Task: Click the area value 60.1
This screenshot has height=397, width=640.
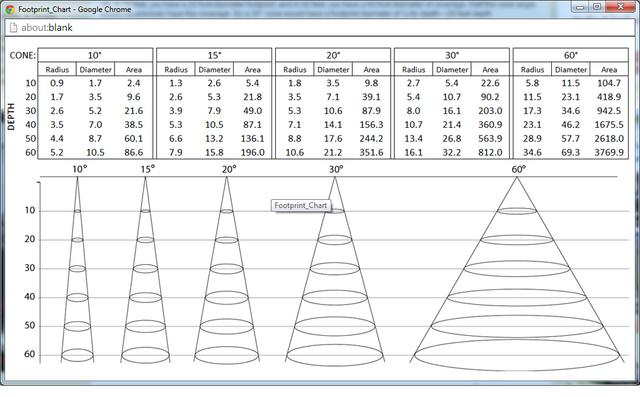Action: click(134, 139)
